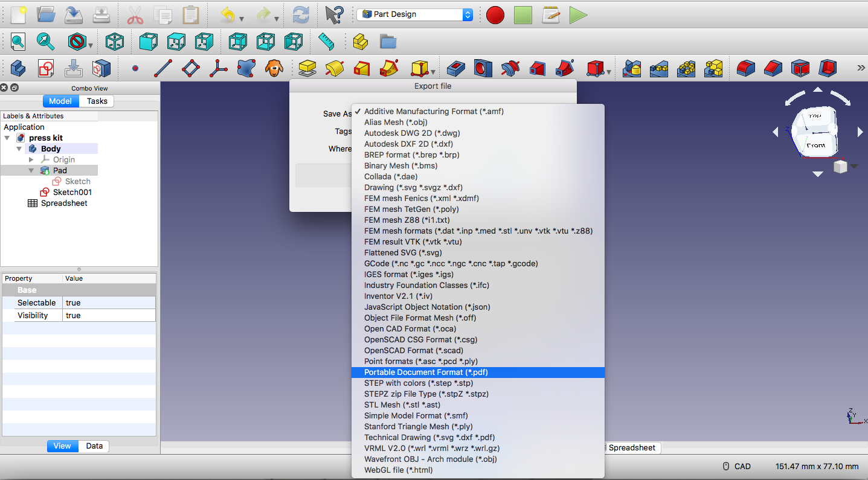This screenshot has width=868, height=480.
Task: Start macro recording red circle
Action: pos(495,15)
